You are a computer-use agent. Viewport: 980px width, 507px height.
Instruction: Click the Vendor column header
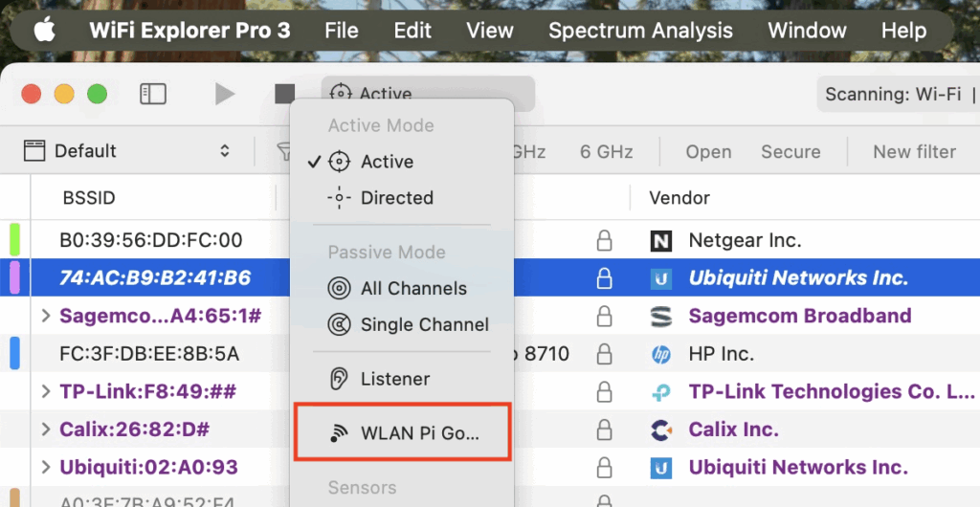point(679,199)
